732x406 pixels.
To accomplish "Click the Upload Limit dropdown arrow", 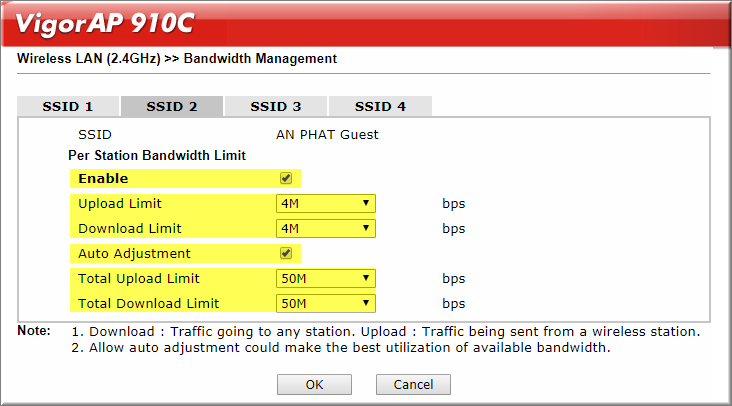I will point(366,203).
